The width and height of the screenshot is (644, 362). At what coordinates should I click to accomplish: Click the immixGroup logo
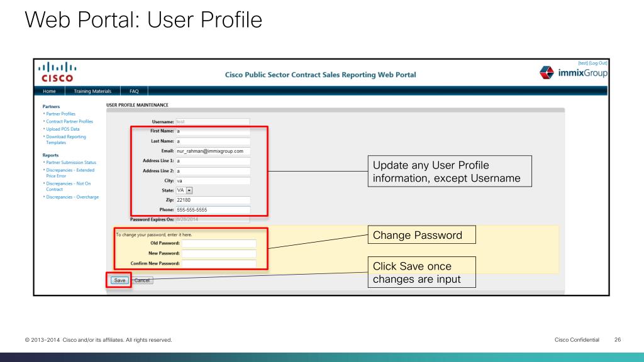573,73
